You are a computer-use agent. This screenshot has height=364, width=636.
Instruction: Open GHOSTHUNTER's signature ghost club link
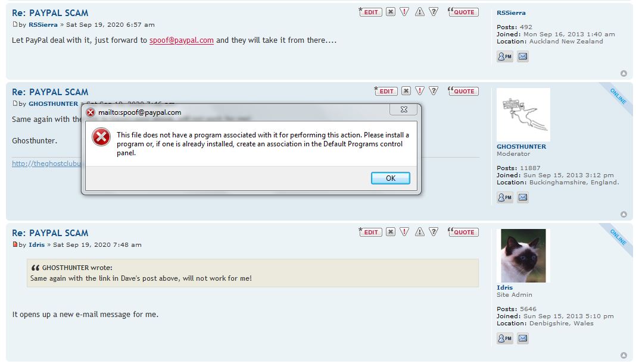45,164
